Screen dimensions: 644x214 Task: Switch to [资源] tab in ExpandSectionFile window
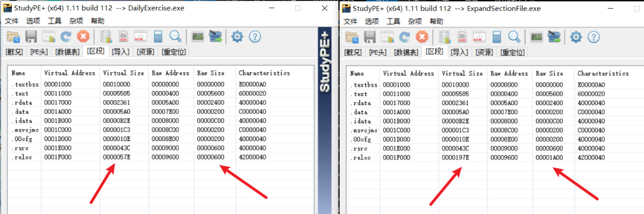[484, 52]
